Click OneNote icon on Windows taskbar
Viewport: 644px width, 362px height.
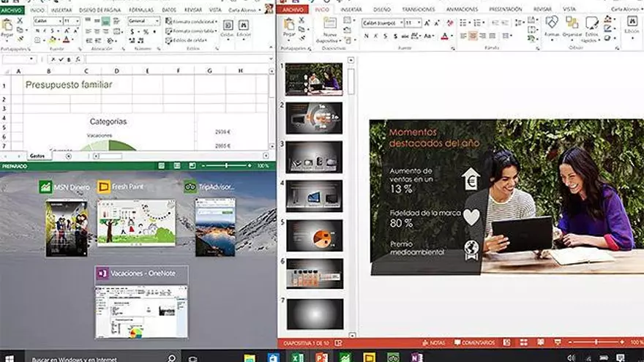416,357
